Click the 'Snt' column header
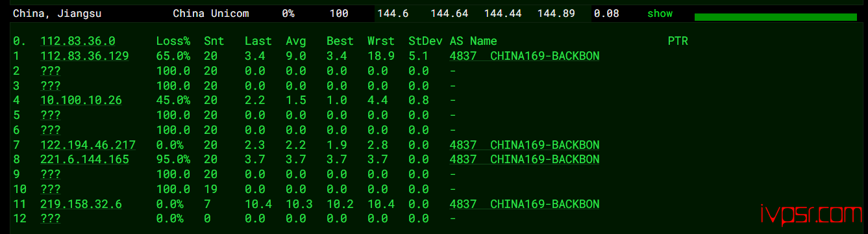Screen dimensions: 868x234 pyautogui.click(x=214, y=41)
